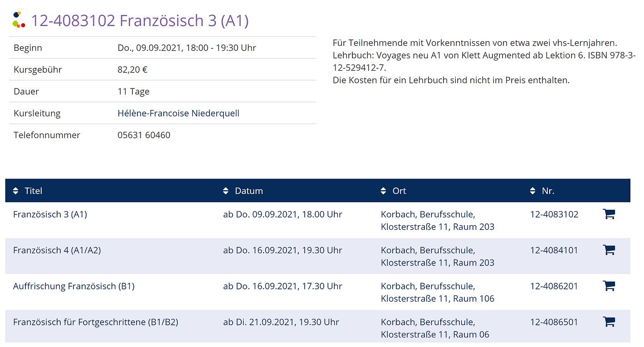Add Französisch 3 (A1) to cart

point(609,214)
